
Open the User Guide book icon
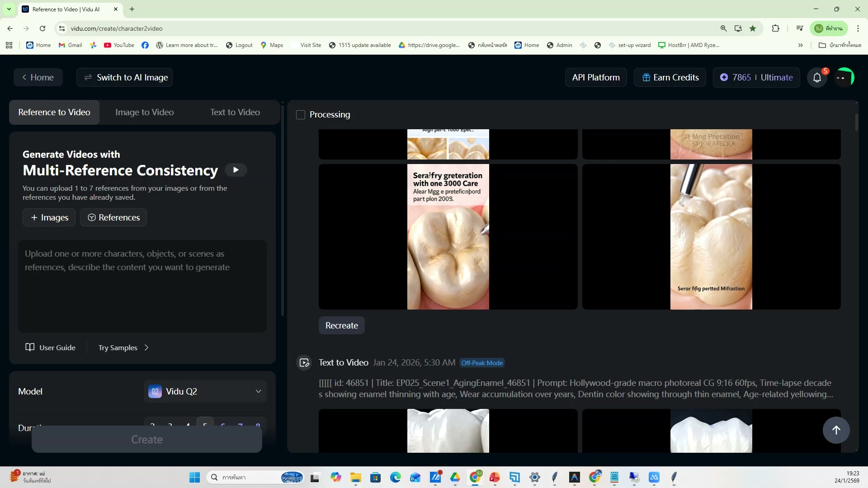coord(30,347)
